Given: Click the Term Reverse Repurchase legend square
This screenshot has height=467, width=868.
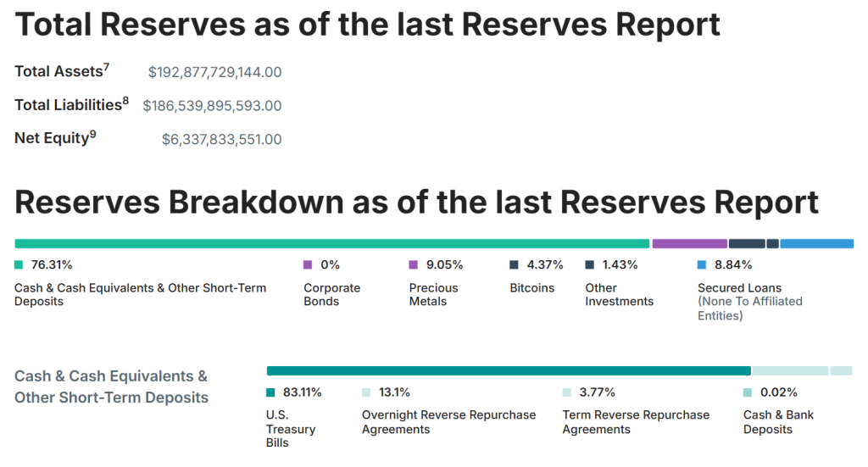Looking at the screenshot, I should 567,392.
